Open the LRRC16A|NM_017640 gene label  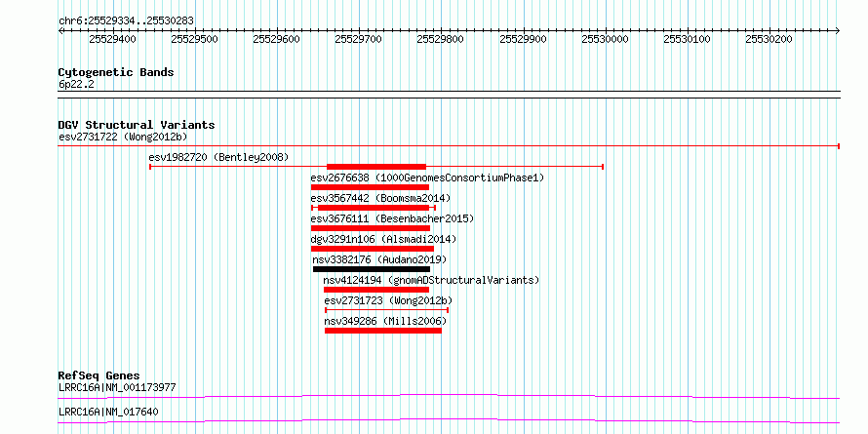click(108, 412)
